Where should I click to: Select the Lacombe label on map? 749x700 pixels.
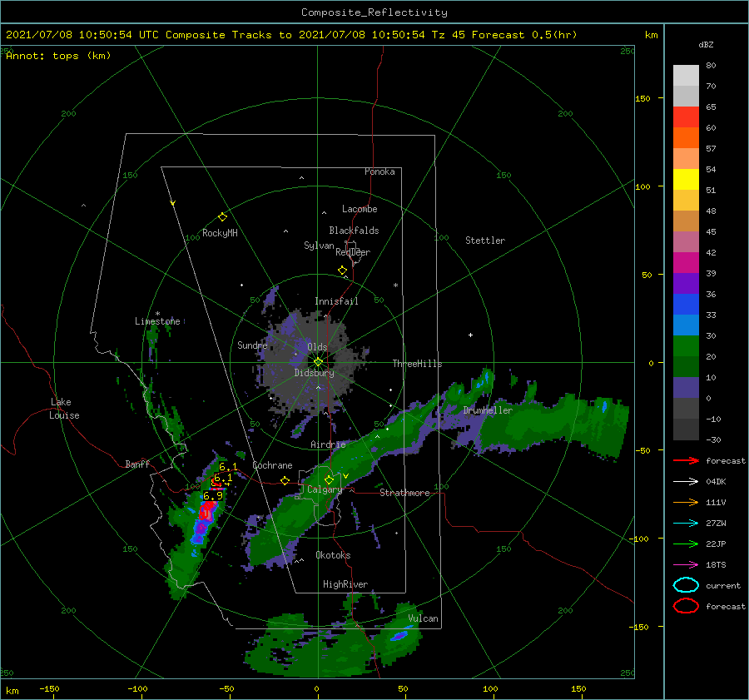(360, 209)
